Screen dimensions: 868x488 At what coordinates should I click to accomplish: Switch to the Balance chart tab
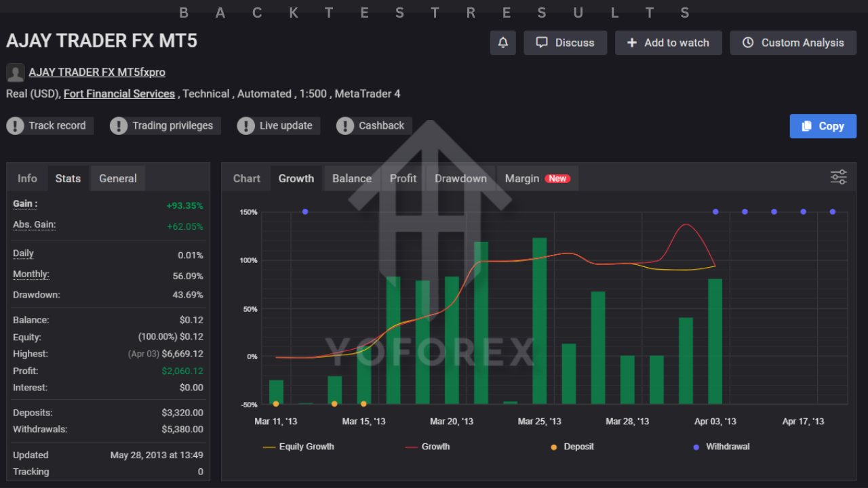[351, 179]
